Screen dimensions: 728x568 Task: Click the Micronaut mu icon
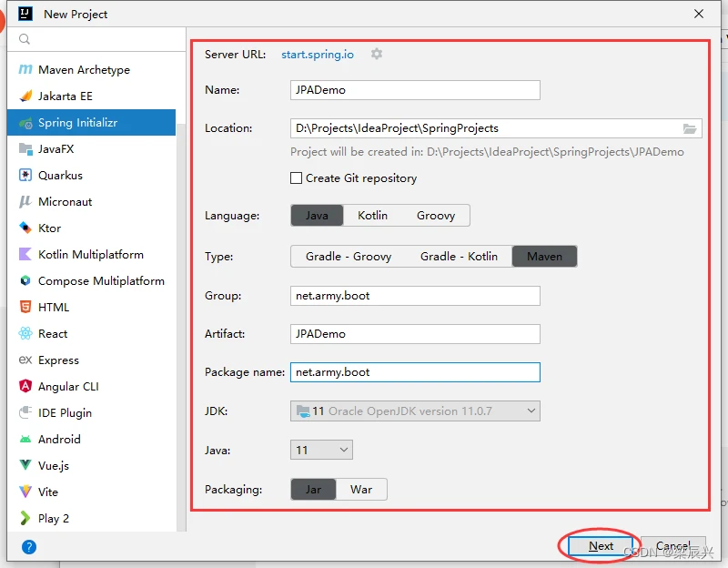coord(25,202)
